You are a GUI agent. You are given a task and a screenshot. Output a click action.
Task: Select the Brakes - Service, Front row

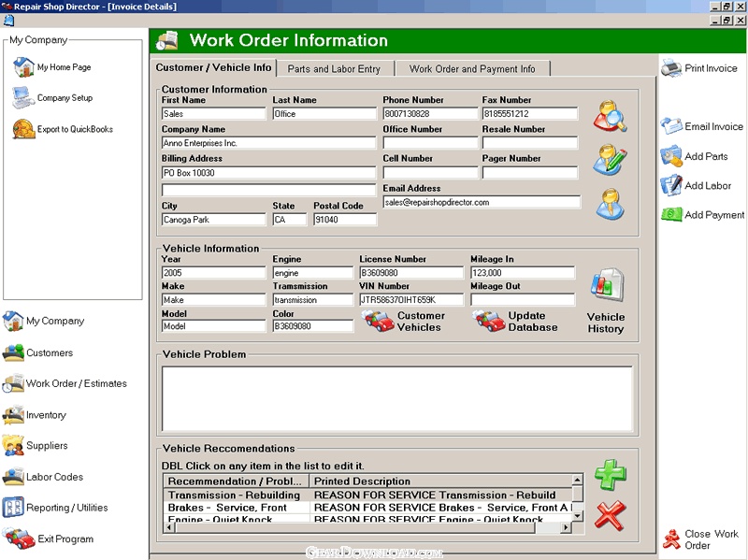[x=367, y=508]
